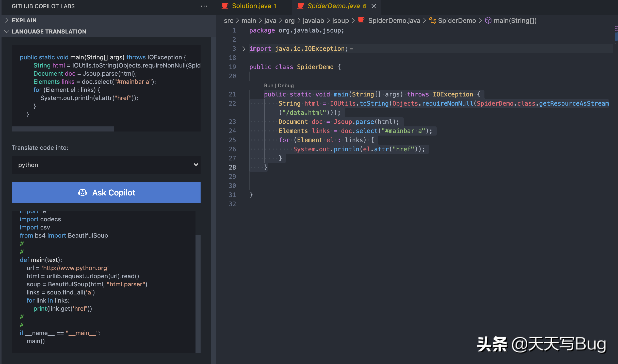Viewport: 618px width, 364px height.
Task: Click the Java file icon in breadcrumb
Action: pyautogui.click(x=361, y=21)
